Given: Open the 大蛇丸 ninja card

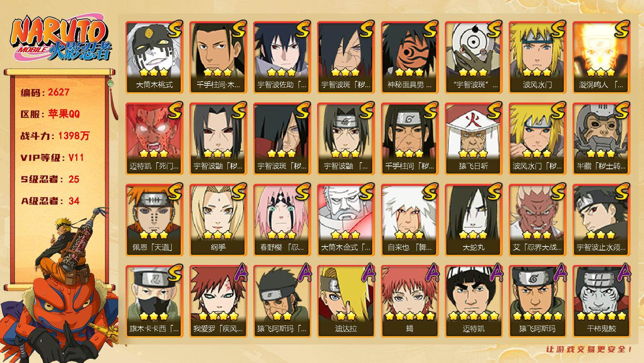Looking at the screenshot, I should pos(473,220).
